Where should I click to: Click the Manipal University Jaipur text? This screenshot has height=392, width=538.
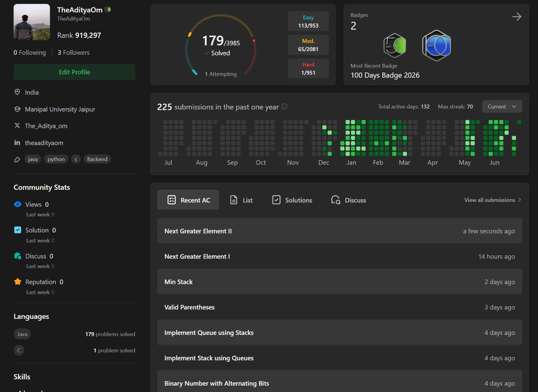coord(60,109)
